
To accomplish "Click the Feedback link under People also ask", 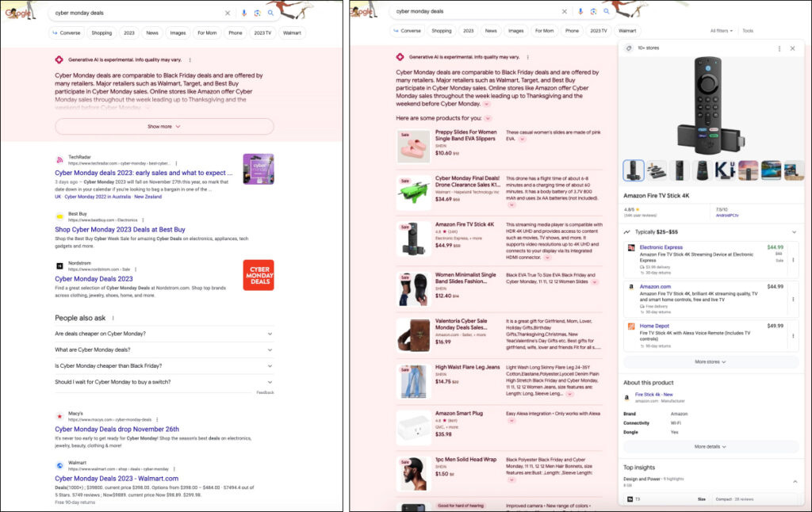I will click(x=265, y=392).
